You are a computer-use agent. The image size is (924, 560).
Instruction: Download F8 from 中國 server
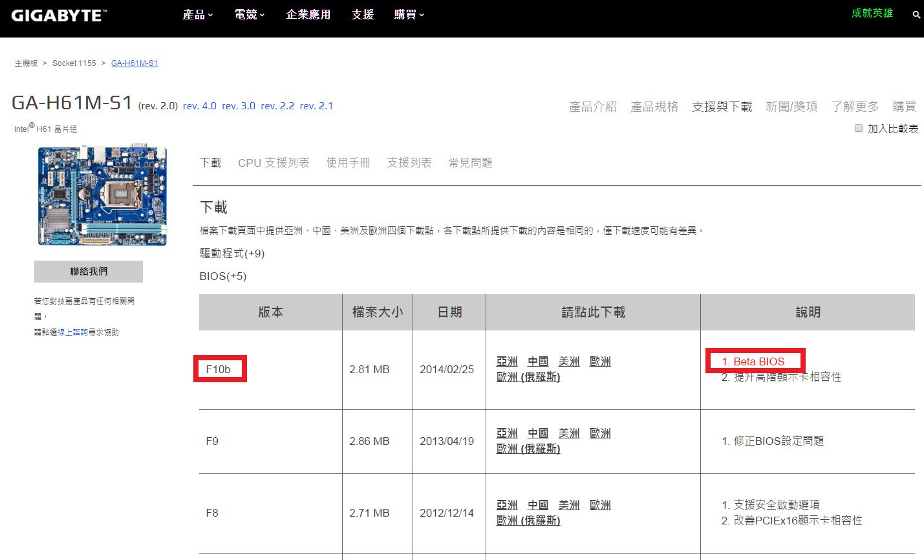click(538, 505)
